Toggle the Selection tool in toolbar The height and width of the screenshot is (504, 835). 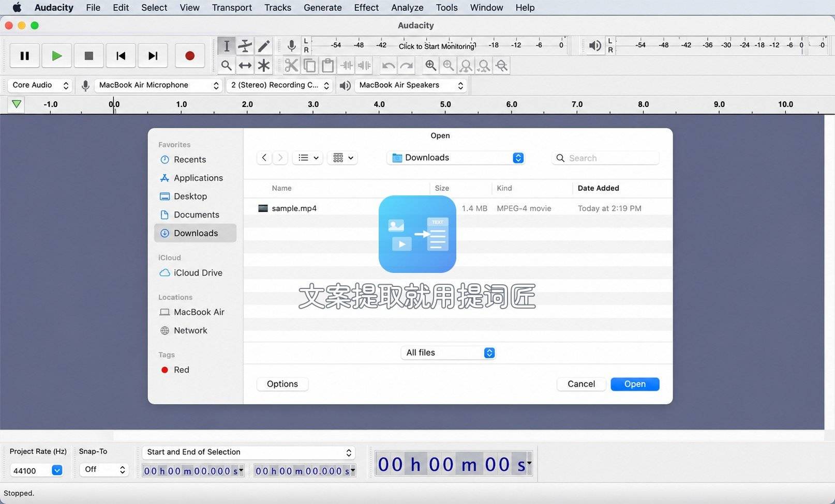pos(227,46)
